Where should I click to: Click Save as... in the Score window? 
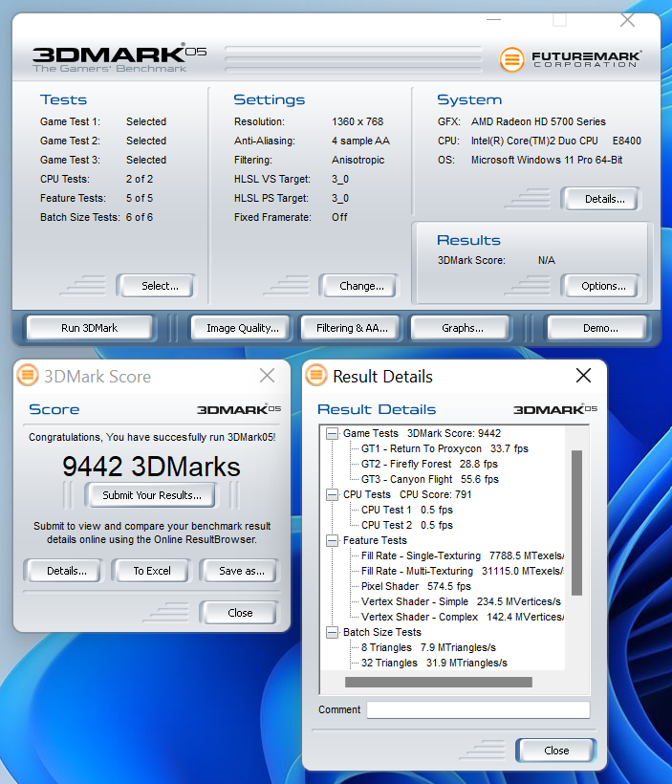[x=239, y=571]
